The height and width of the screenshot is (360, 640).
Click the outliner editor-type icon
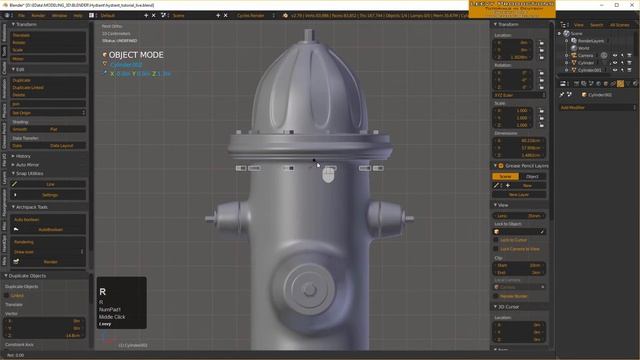click(x=563, y=25)
